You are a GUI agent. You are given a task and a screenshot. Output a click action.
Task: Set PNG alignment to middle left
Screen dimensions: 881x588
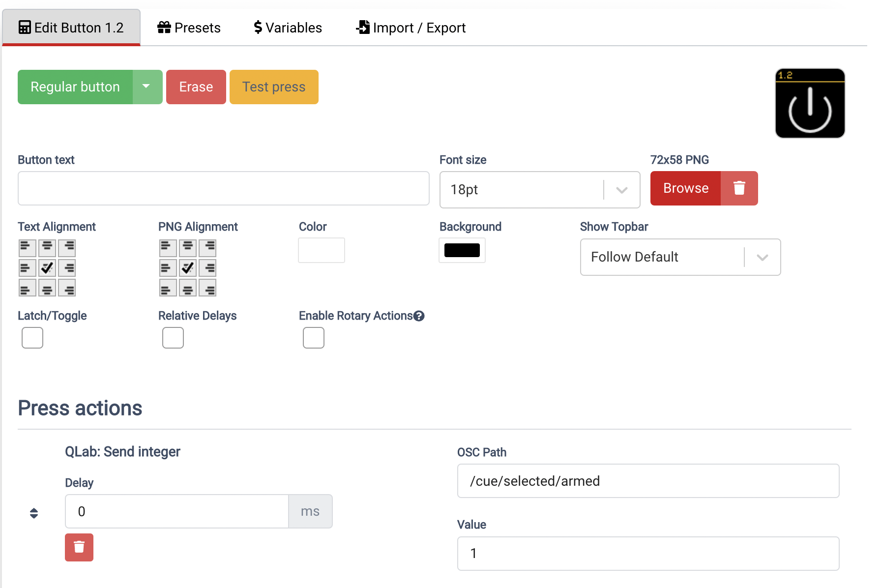click(168, 268)
